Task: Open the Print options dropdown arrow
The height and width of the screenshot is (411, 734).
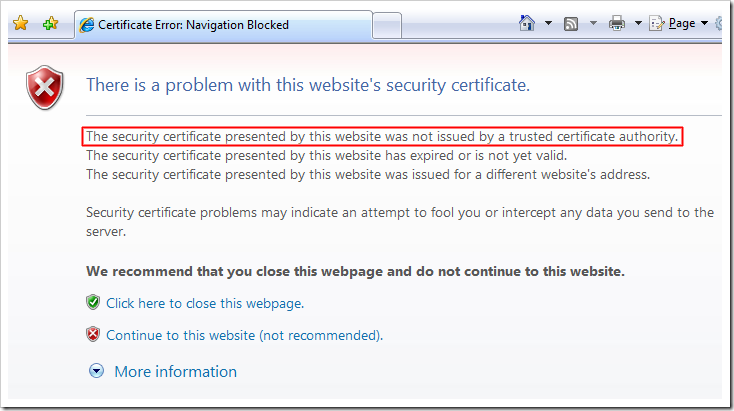Action: click(638, 24)
